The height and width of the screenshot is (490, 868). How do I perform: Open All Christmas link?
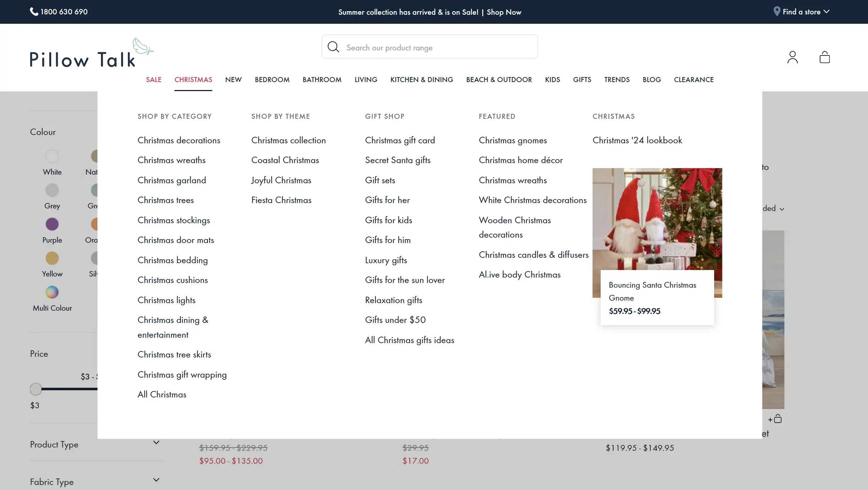pos(162,395)
